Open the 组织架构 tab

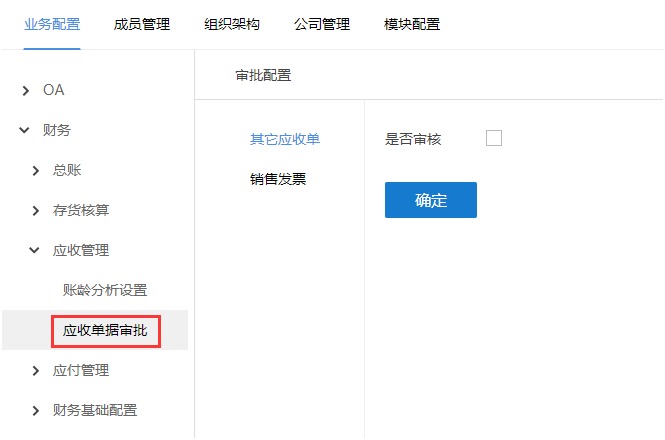(232, 24)
